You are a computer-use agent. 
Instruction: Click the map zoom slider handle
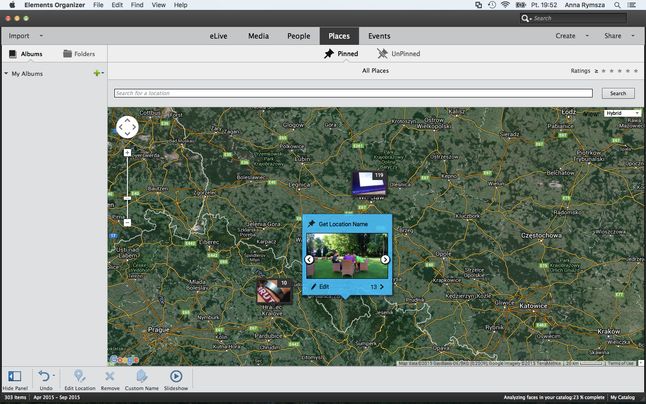coord(127,198)
